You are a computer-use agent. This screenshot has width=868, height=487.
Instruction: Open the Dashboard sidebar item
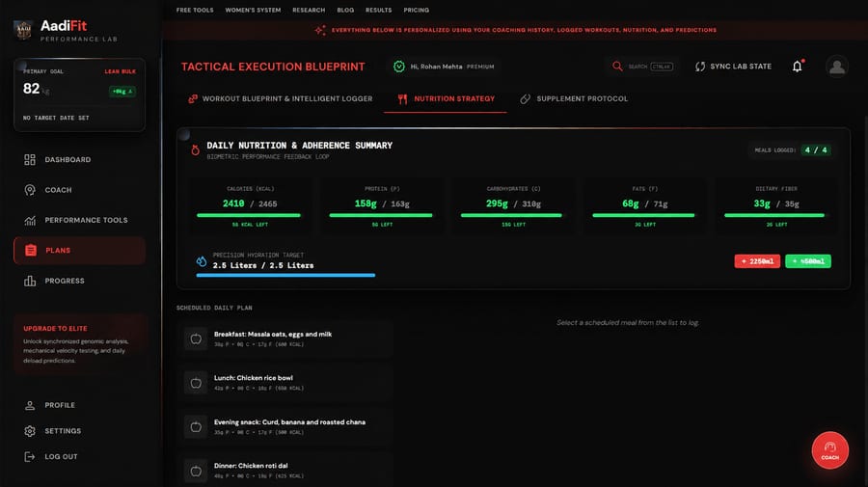coord(79,159)
